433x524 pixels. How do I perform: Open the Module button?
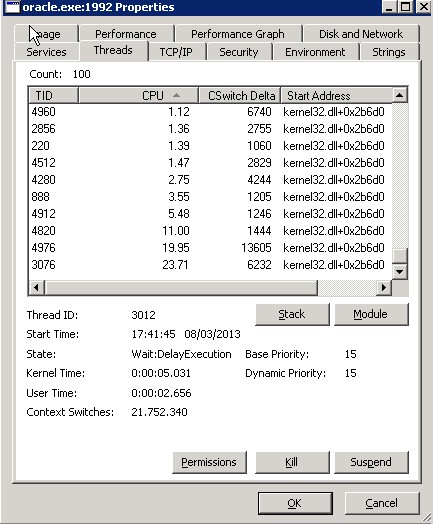click(x=371, y=314)
